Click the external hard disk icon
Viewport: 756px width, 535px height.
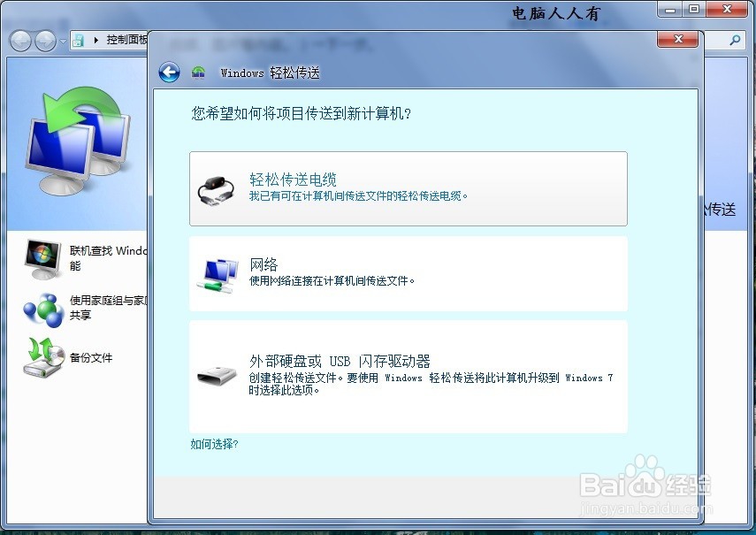click(217, 376)
